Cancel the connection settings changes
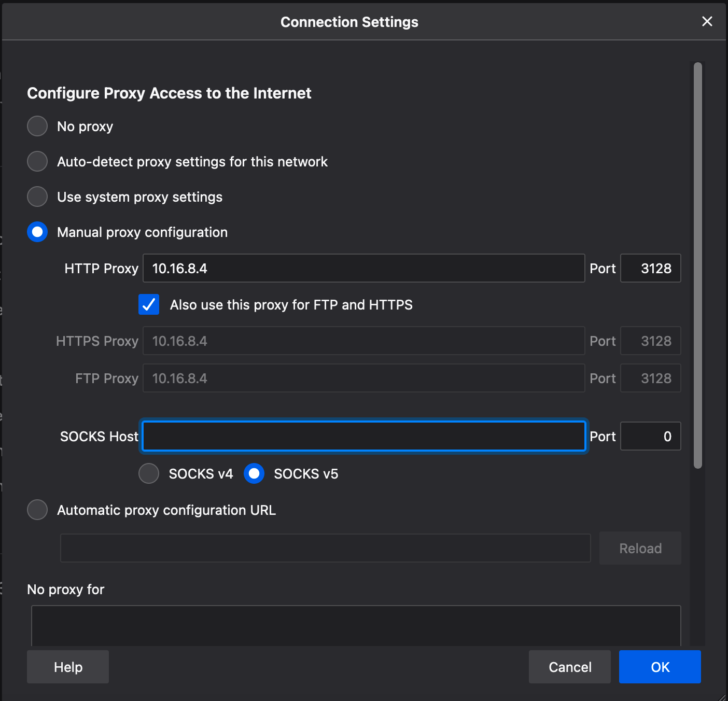The height and width of the screenshot is (701, 728). coord(569,667)
